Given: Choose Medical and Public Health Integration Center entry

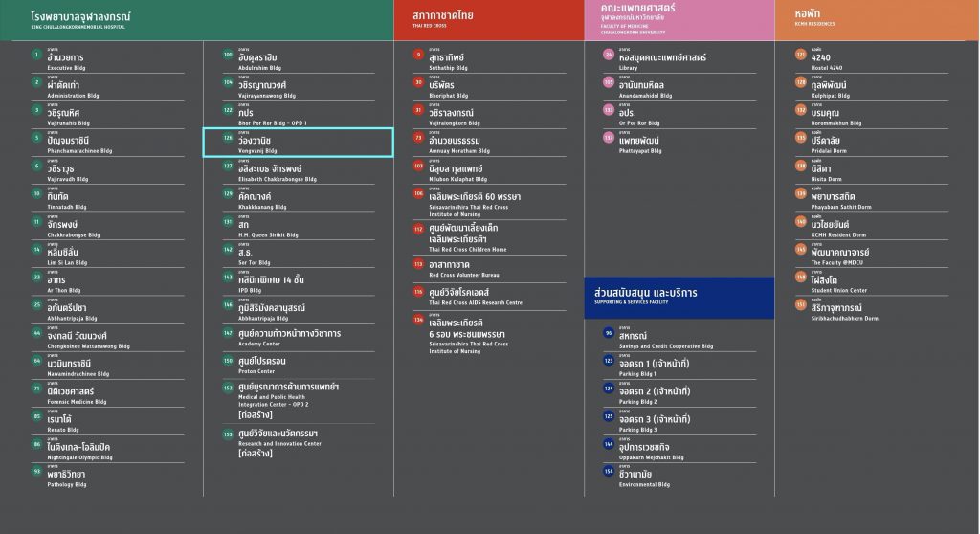Looking at the screenshot, I should click(x=299, y=401).
